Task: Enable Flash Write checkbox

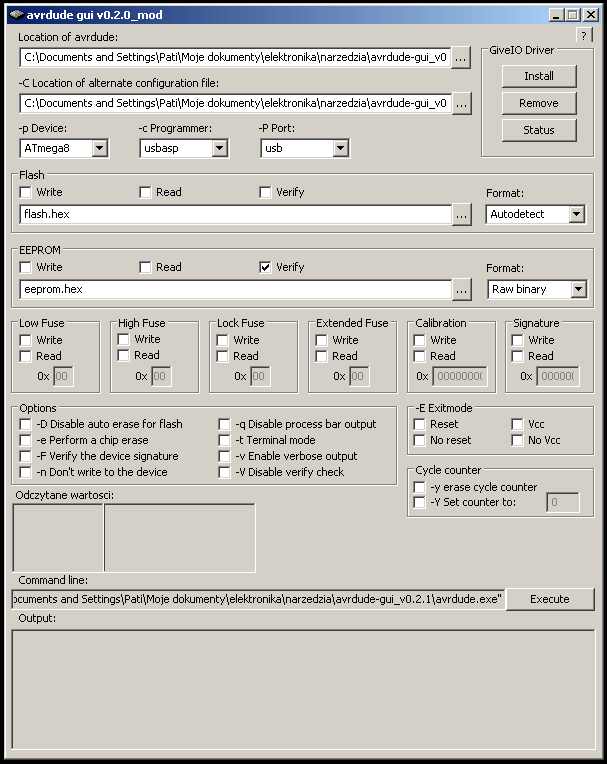Action: pos(25,192)
